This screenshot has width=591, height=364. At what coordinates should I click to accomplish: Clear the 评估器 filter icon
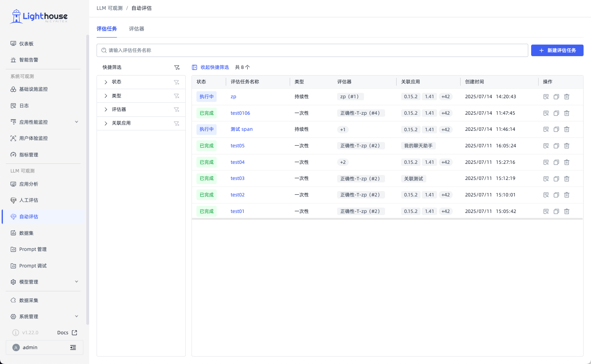click(177, 109)
